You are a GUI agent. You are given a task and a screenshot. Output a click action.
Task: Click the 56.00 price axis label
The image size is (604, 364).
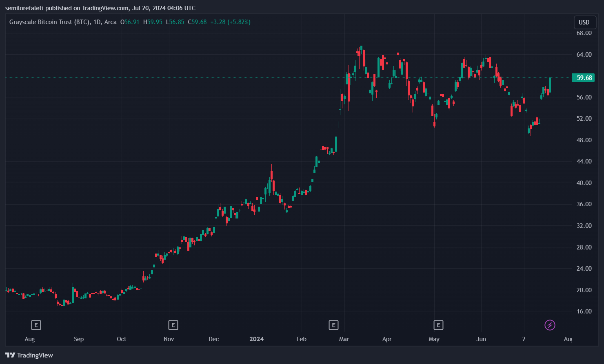(x=584, y=97)
